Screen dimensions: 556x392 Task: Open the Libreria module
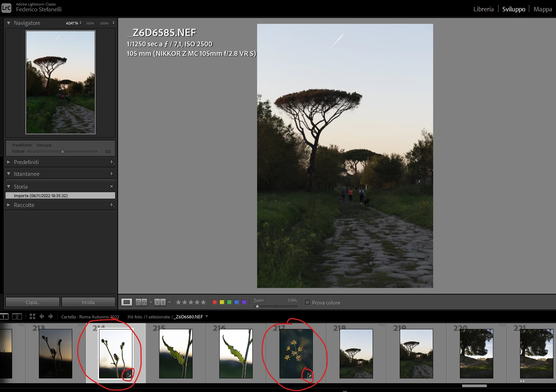[x=483, y=9]
